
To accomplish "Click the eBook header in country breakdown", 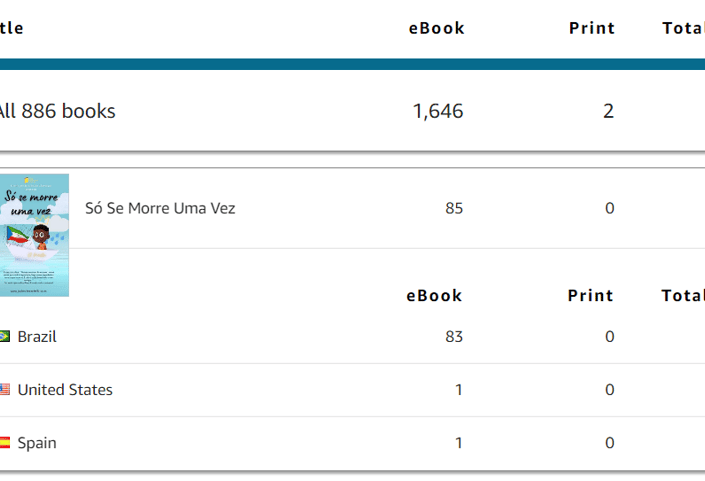I will click(434, 295).
